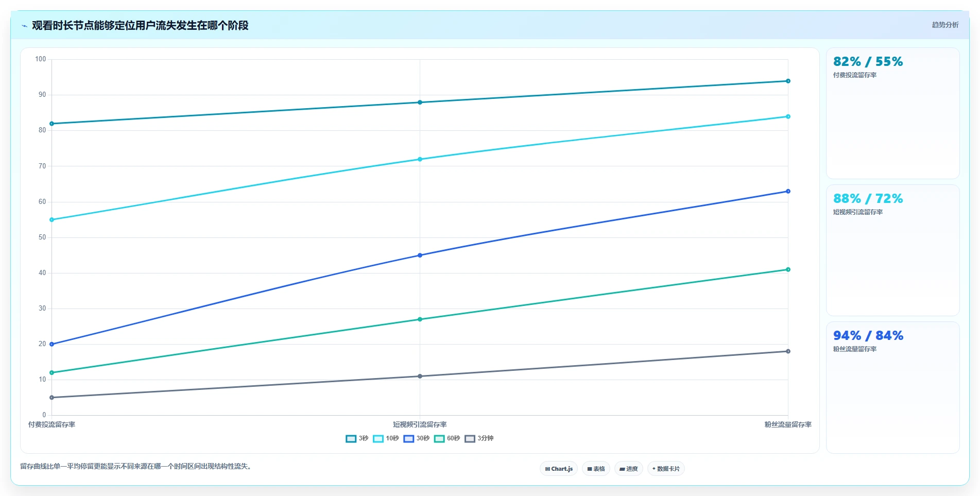The height and width of the screenshot is (496, 980).
Task: Select the 30秒 data point at 短视频引流留存率
Action: 420,255
